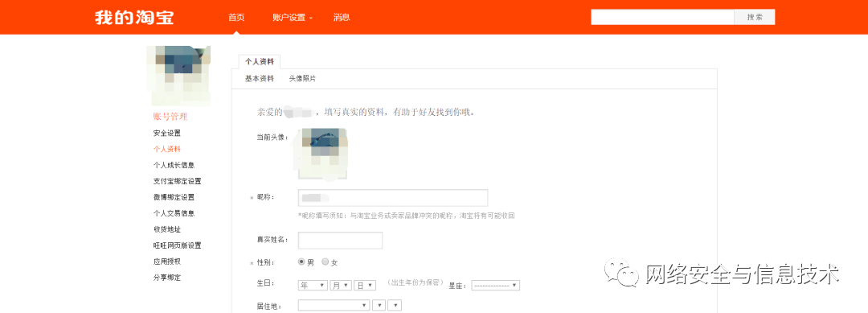The width and height of the screenshot is (868, 313).
Task: Open 个人资料 in the sidebar
Action: (166, 149)
